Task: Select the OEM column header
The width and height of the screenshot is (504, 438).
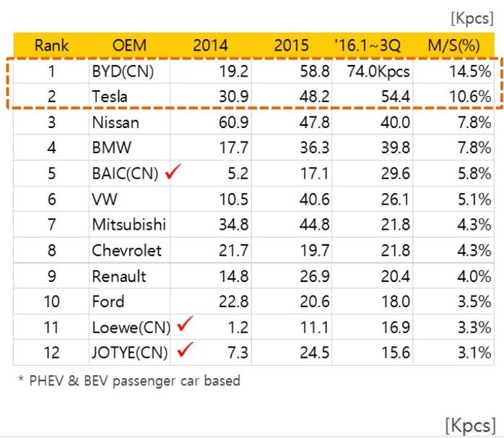Action: pos(129,46)
